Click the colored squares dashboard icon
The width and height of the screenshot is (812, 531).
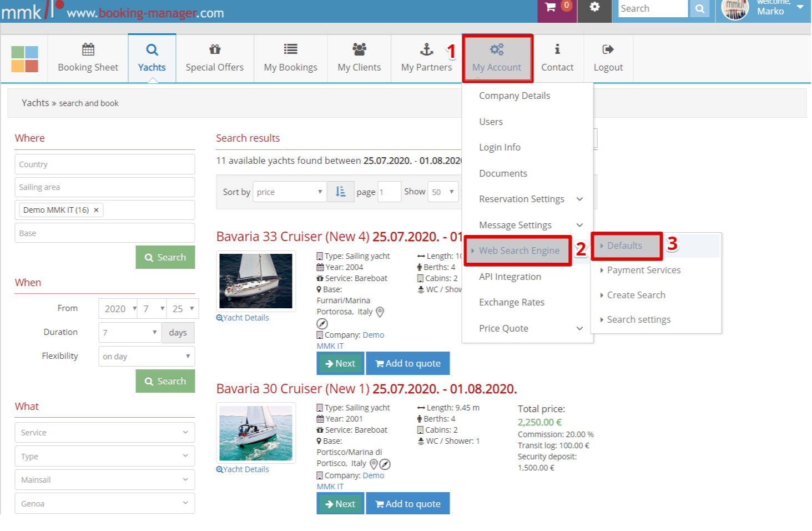click(24, 59)
